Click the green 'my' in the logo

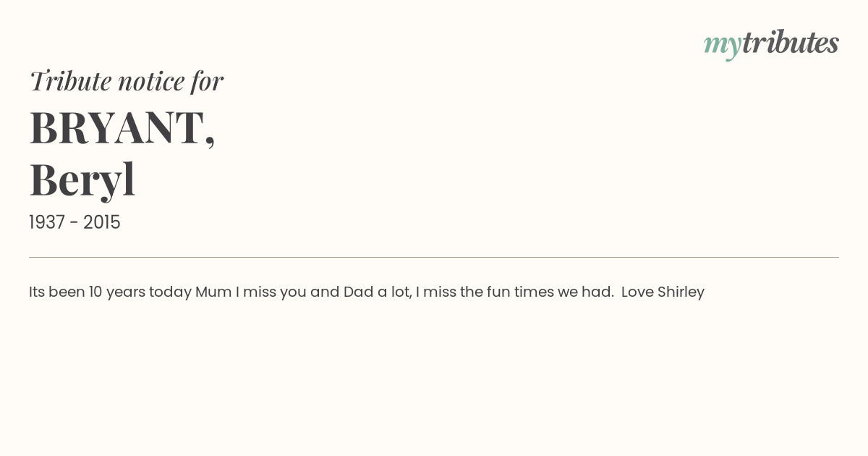pyautogui.click(x=722, y=45)
